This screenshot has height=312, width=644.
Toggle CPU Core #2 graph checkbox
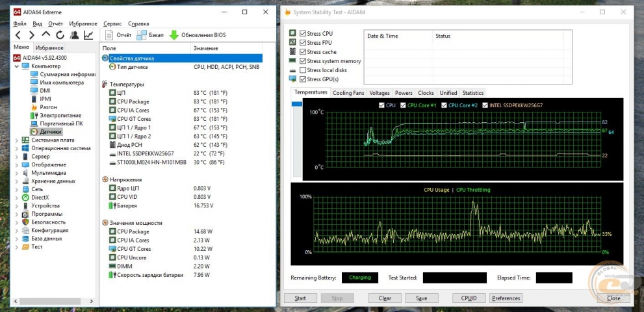pyautogui.click(x=444, y=105)
